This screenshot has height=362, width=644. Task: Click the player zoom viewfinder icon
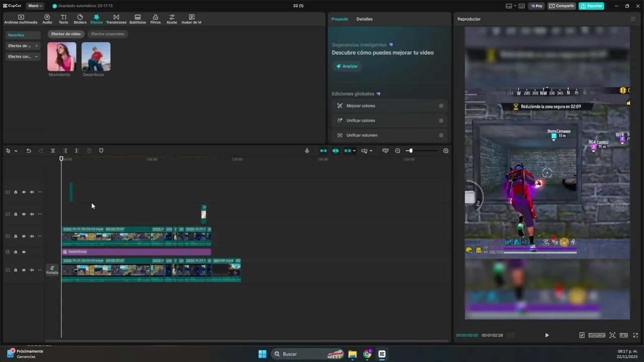click(x=612, y=335)
